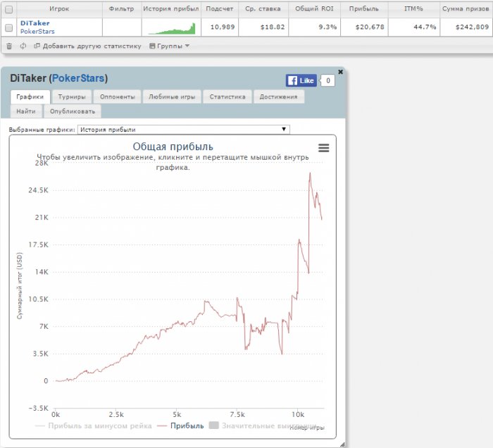Sort by the Общий ROI column header
The image size is (493, 448).
tap(314, 8)
